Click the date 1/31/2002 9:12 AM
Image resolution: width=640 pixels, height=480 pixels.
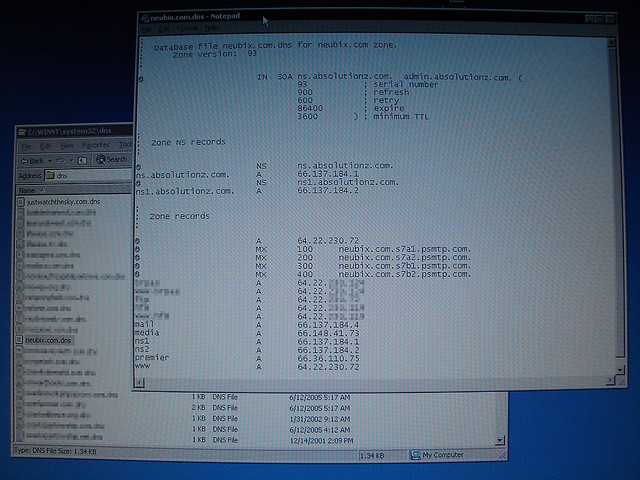320,419
